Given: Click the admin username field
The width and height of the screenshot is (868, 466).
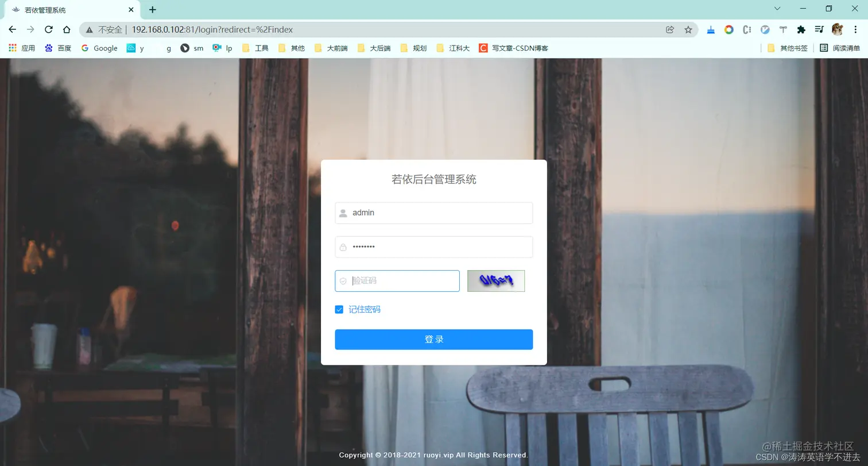Looking at the screenshot, I should 433,213.
